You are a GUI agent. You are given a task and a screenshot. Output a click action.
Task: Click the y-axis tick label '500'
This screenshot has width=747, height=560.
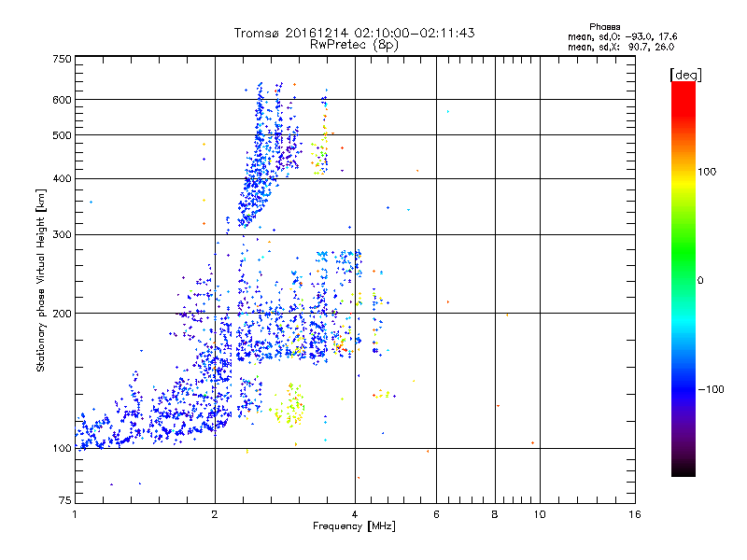62,135
